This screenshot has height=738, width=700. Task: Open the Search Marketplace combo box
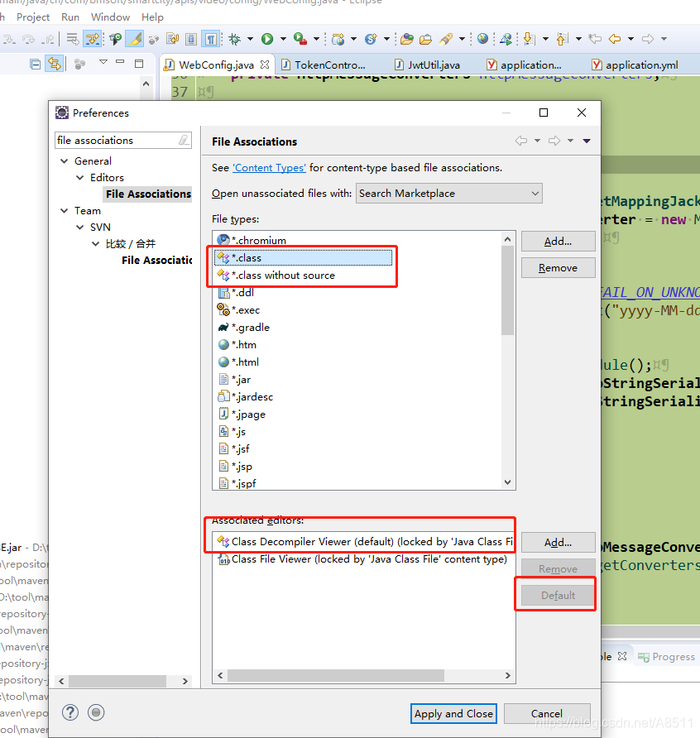(x=449, y=194)
